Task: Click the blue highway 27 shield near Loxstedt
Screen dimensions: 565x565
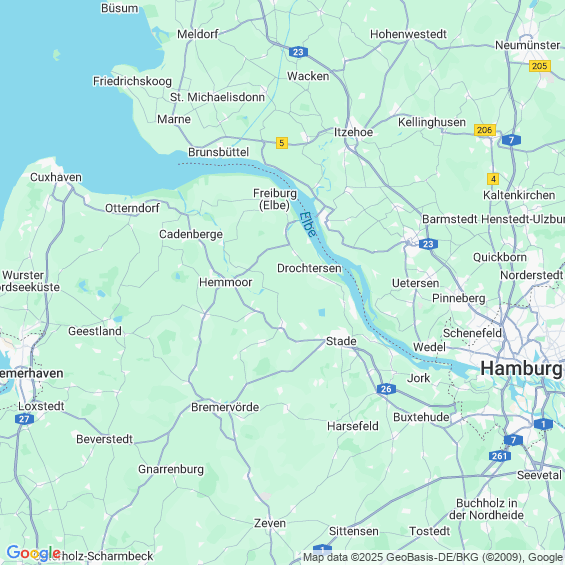Action: 24,419
